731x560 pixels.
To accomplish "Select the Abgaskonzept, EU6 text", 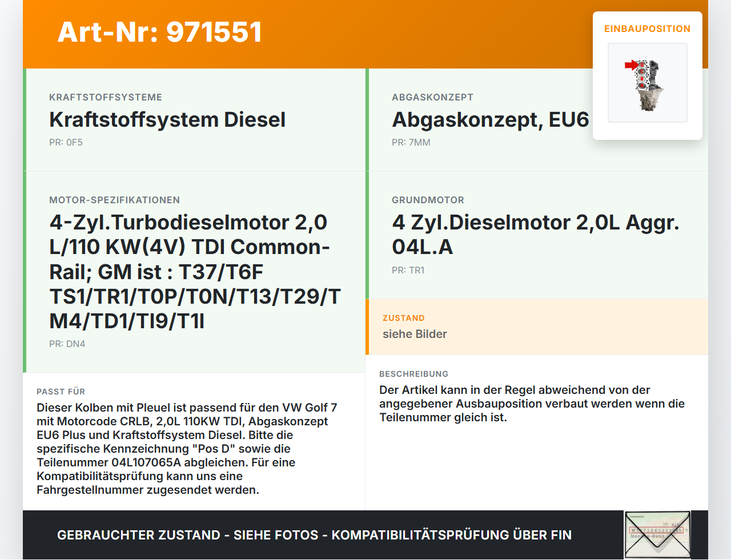I will [x=490, y=120].
